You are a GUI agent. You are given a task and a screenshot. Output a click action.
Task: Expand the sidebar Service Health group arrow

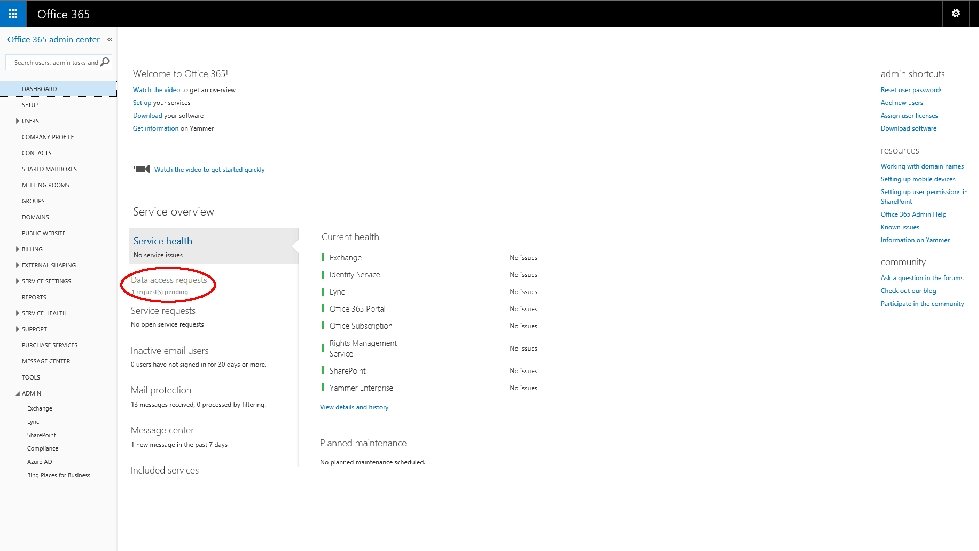[17, 313]
